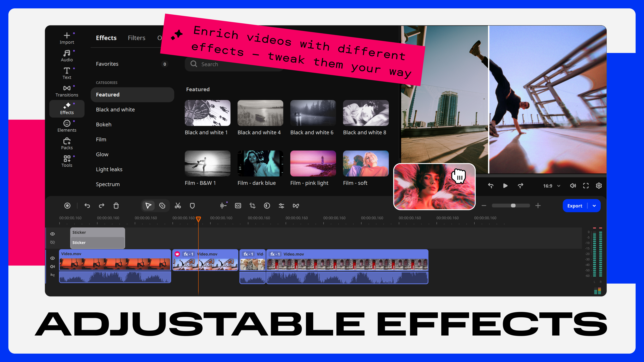Click the Export button
644x362 pixels.
coord(575,206)
